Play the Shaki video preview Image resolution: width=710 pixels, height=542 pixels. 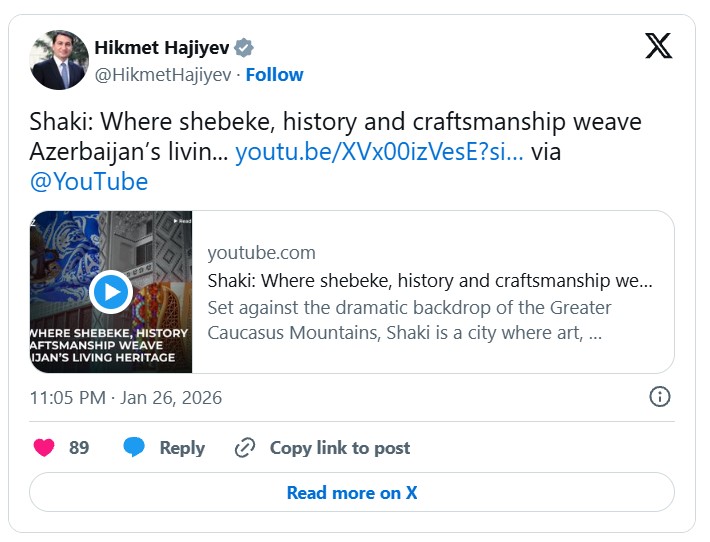[111, 292]
